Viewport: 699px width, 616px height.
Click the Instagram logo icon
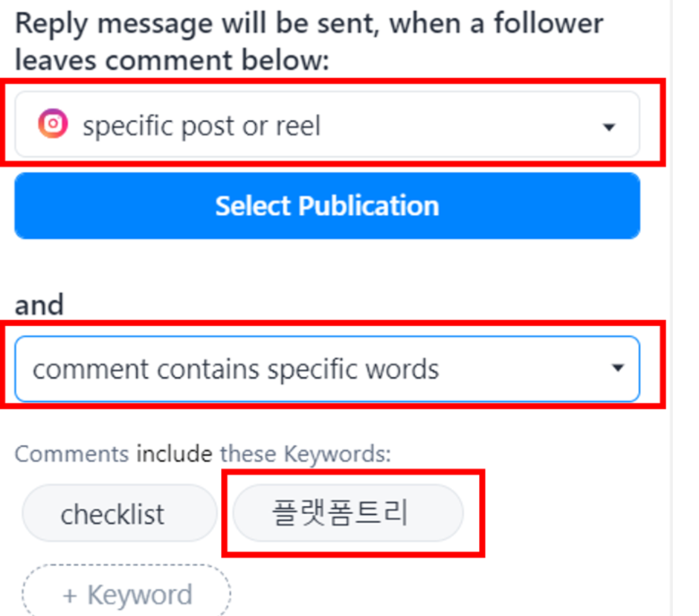tap(53, 123)
